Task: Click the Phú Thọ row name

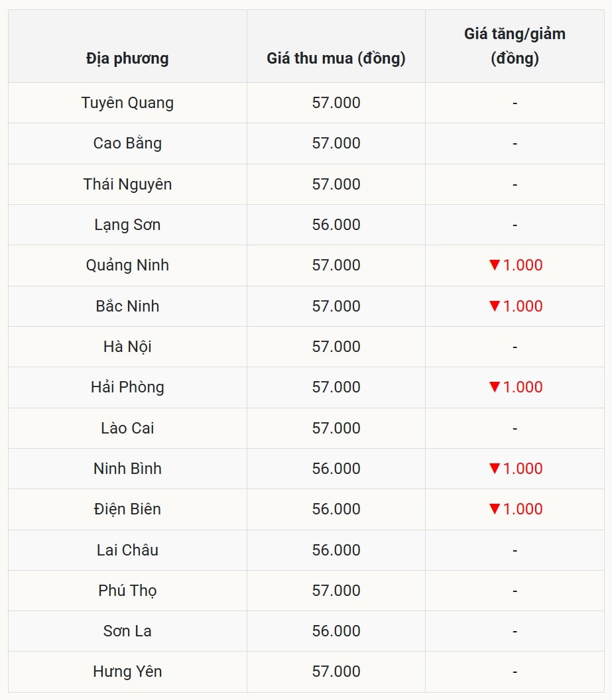Action: pyautogui.click(x=127, y=591)
